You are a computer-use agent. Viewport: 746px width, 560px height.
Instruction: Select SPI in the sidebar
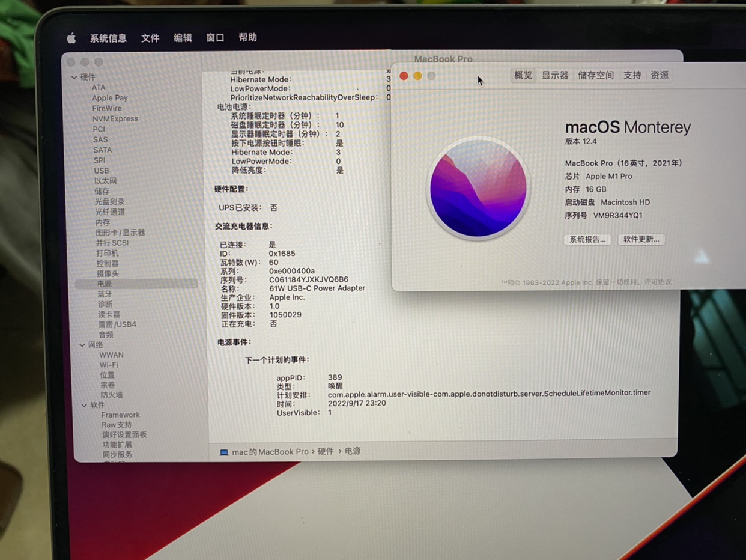[x=99, y=160]
